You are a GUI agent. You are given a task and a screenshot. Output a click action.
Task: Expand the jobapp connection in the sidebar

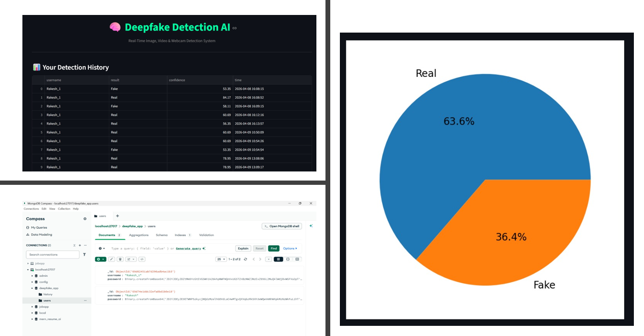[28, 264]
